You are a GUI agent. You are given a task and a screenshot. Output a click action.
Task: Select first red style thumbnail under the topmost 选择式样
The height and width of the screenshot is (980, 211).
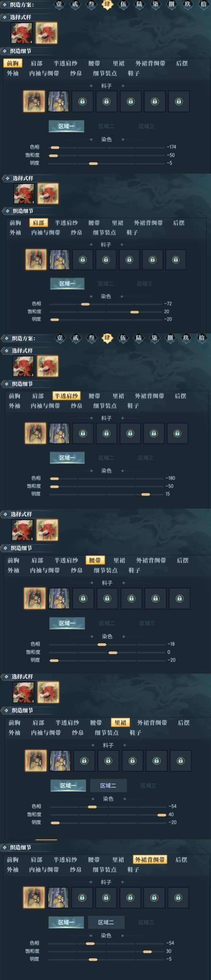click(x=21, y=33)
